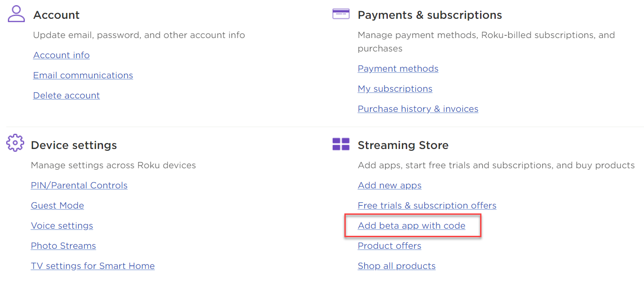View Free trials & subscription offers
Image resolution: width=644 pixels, height=281 pixels.
click(427, 205)
